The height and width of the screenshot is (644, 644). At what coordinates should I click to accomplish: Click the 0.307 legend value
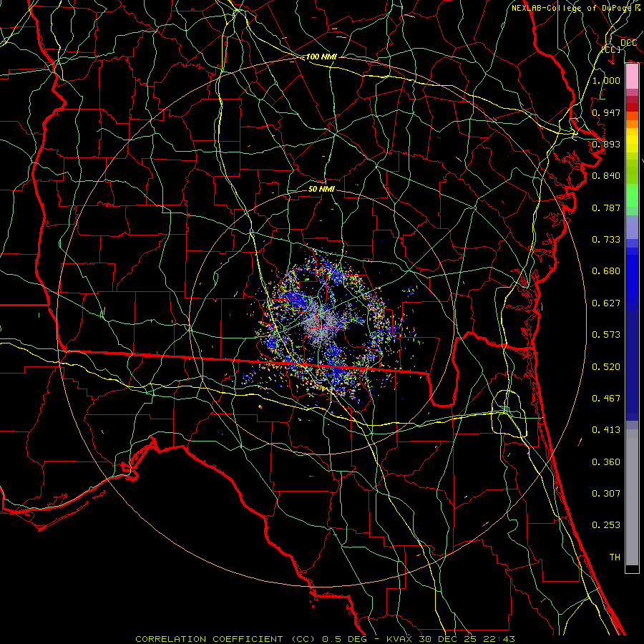606,494
